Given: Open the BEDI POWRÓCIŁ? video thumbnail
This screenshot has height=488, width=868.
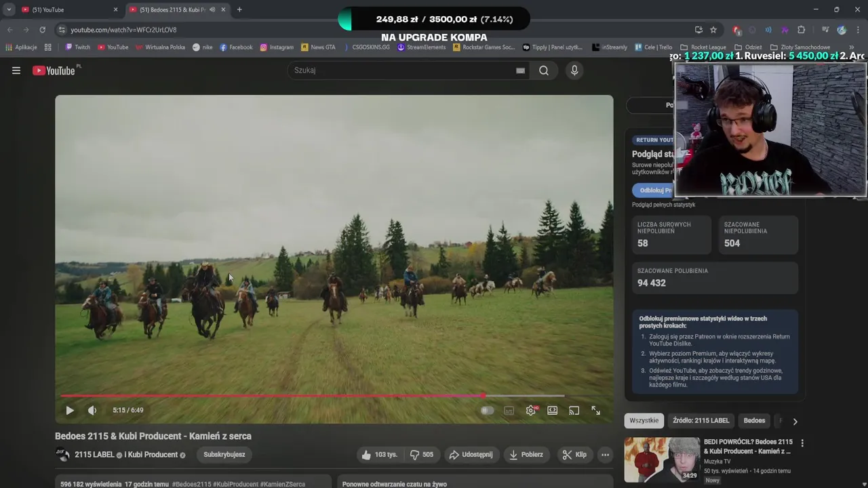Looking at the screenshot, I should pos(662,460).
